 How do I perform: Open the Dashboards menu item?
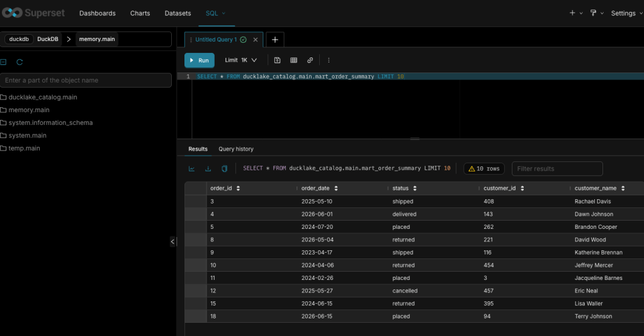click(98, 13)
